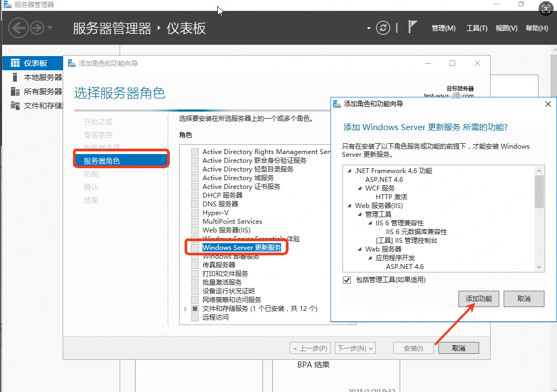The width and height of the screenshot is (557, 392).
Task: Click scroll-down arrow of features list scrollbar
Action: [x=539, y=267]
